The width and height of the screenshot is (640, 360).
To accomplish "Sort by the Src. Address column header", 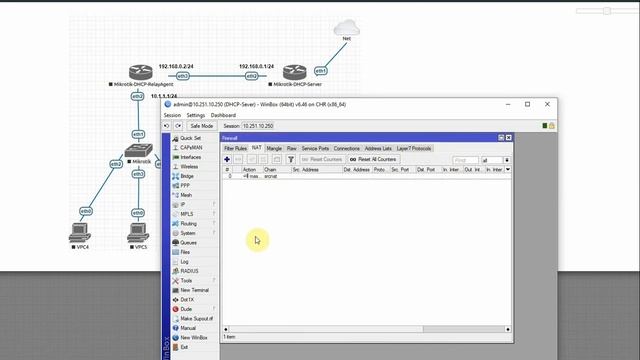I will click(x=317, y=169).
